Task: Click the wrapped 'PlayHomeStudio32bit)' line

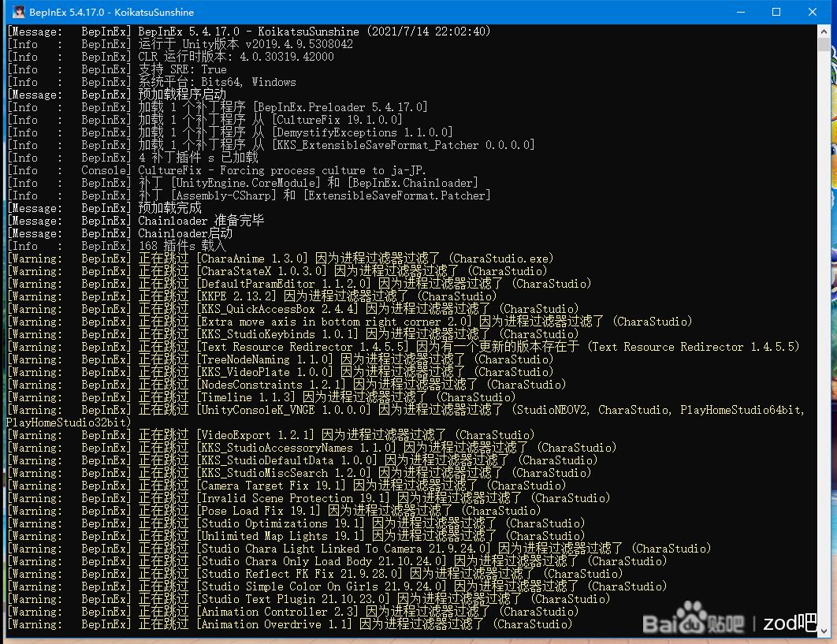Action: coord(69,423)
